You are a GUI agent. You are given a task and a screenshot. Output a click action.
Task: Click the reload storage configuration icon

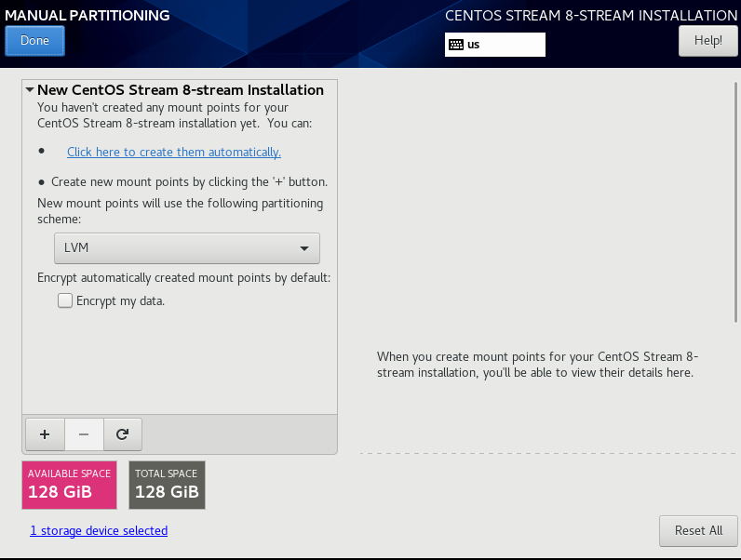[x=122, y=434]
